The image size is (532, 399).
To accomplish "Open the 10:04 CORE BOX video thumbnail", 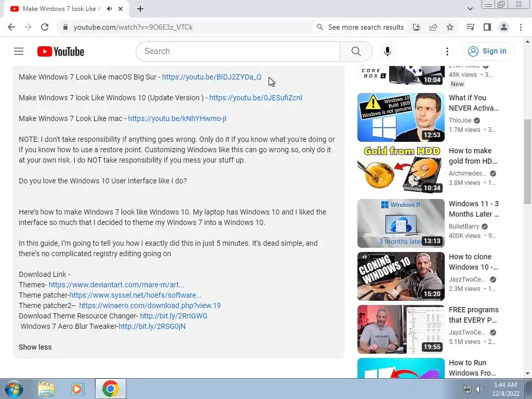I will click(401, 75).
